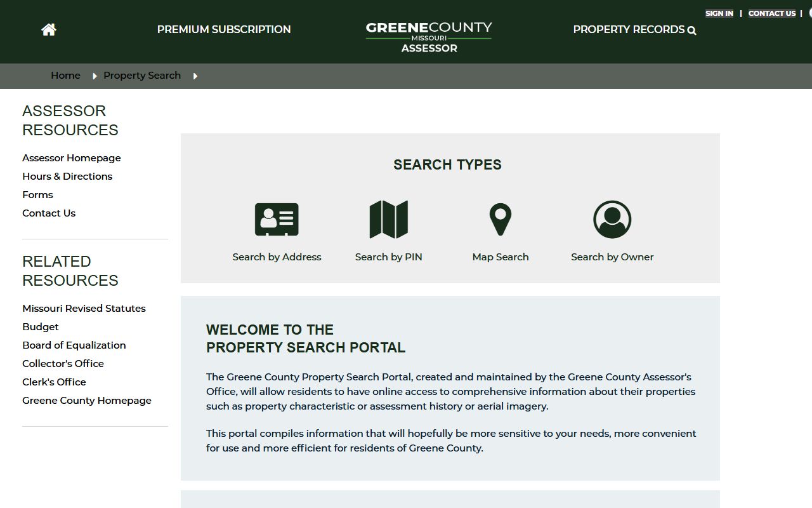Image resolution: width=812 pixels, height=508 pixels.
Task: Click the Search by Owner label
Action: [612, 257]
